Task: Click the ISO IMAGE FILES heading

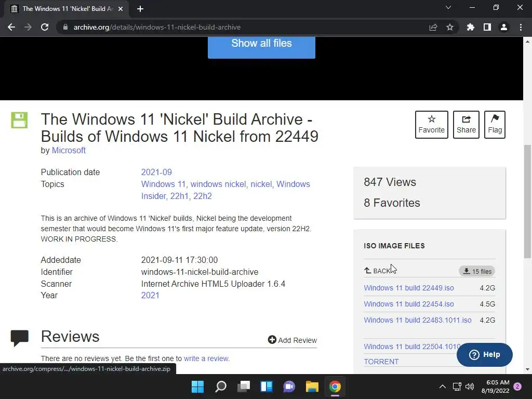Action: point(394,246)
